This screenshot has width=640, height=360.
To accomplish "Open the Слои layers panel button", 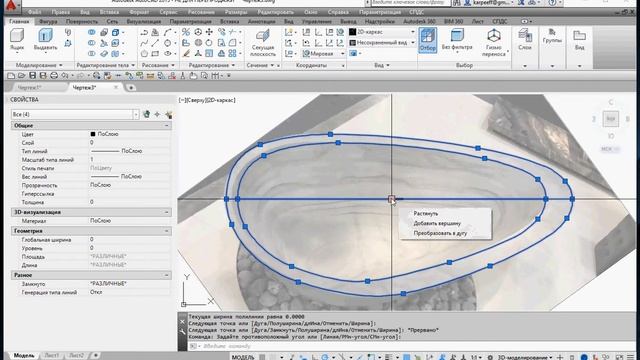I will click(x=524, y=40).
